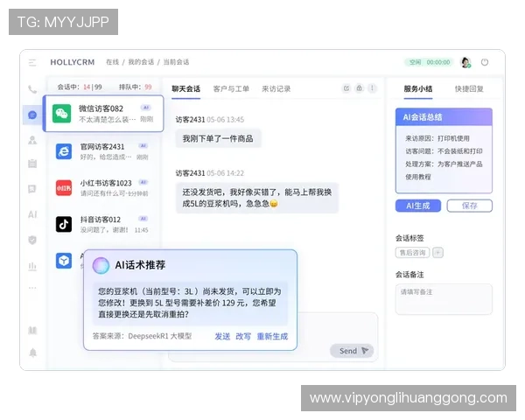The height and width of the screenshot is (420, 525).
Task: Click the 访客2431 05-06 14:22 message header
Action: (210, 173)
